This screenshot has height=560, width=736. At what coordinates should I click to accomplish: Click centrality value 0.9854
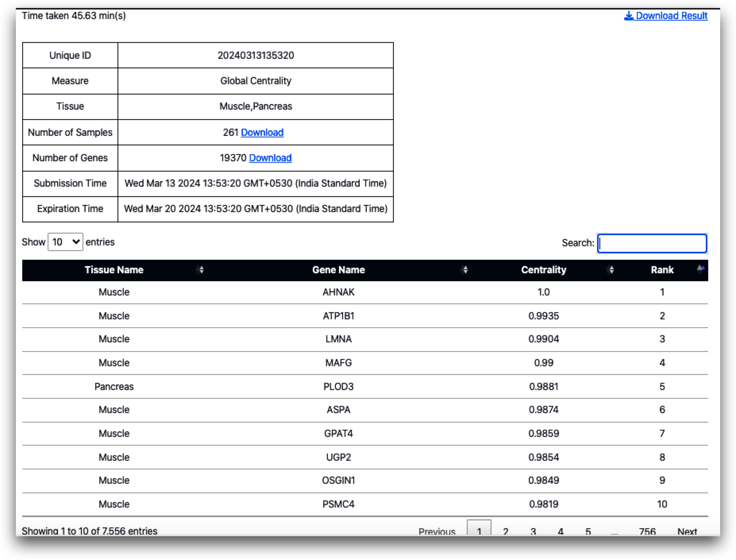[x=543, y=458]
